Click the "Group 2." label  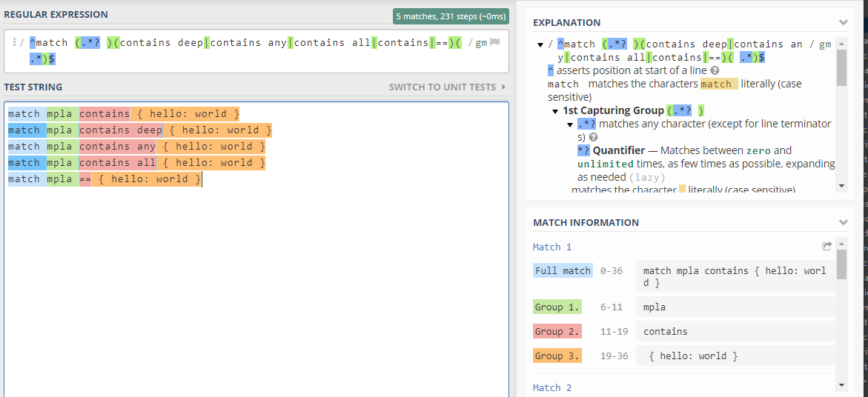tap(557, 331)
